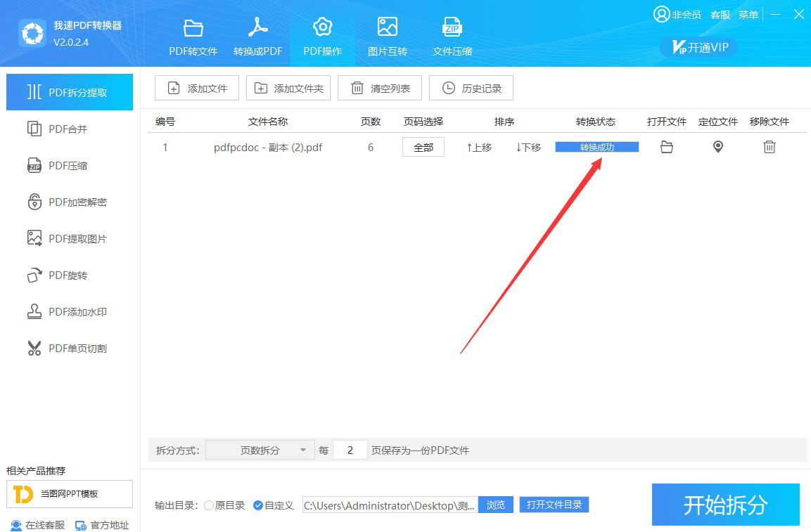This screenshot has height=532, width=811.
Task: Click the 编号 column header
Action: pos(165,122)
